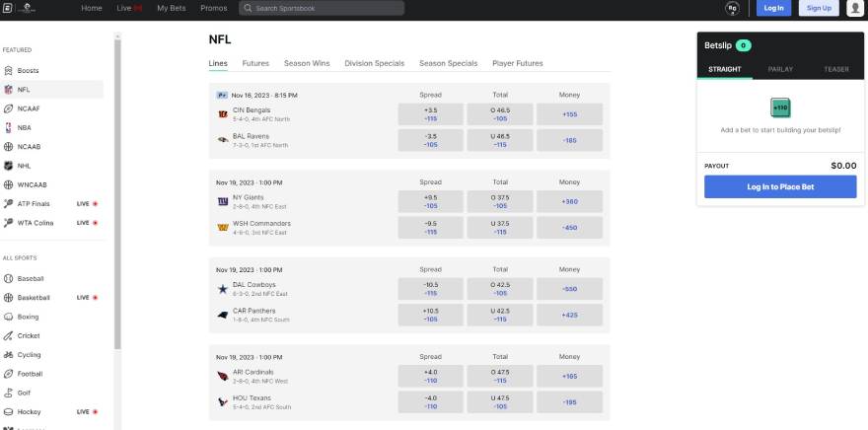Screen dimensions: 868x430
Task: Open the NY Giants team name
Action: 248,197
